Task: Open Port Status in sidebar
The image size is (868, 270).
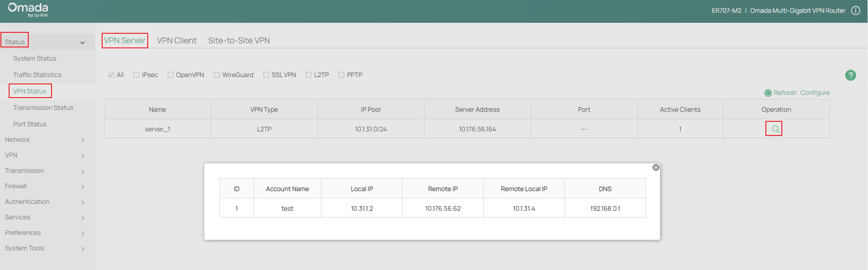Action: point(30,124)
